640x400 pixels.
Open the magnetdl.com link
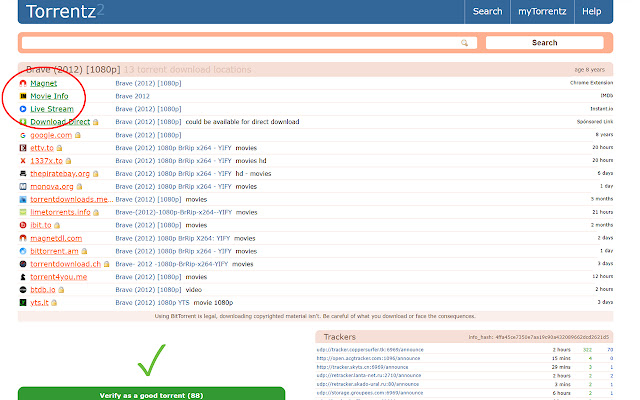(56, 238)
